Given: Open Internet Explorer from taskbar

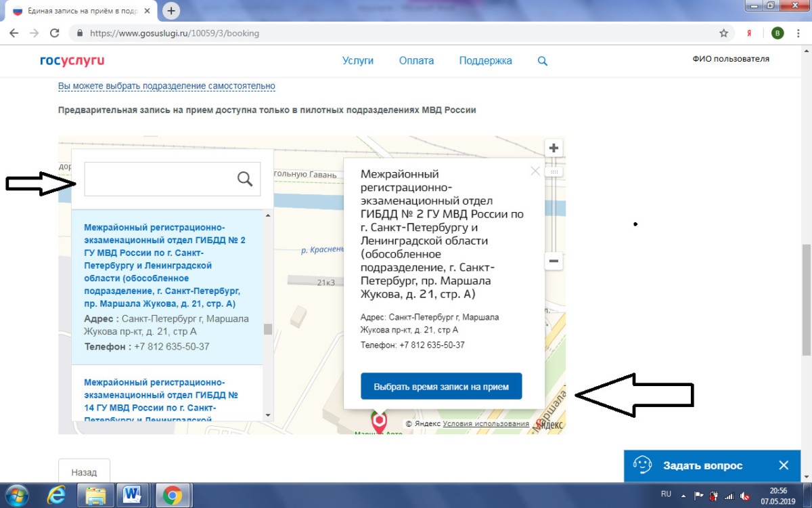Looking at the screenshot, I should pos(56,496).
